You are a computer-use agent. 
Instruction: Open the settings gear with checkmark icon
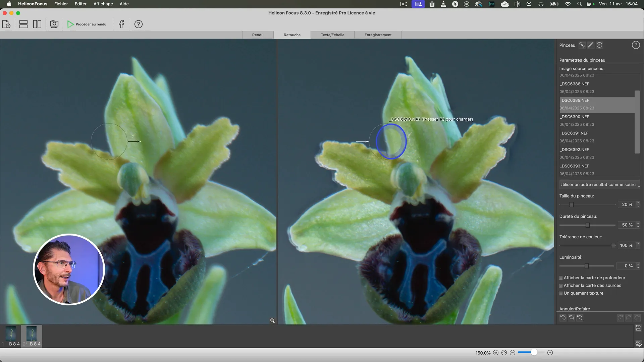click(x=638, y=344)
